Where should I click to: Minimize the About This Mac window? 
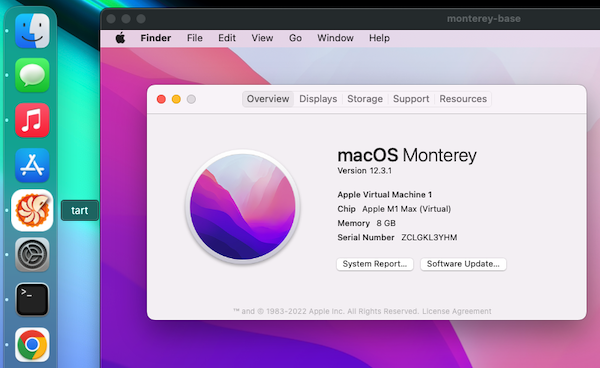pos(176,99)
